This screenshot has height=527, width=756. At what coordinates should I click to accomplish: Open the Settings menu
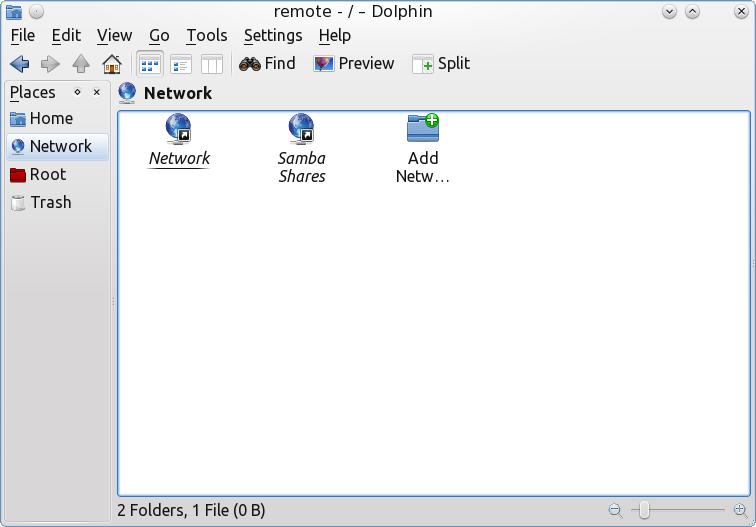point(273,36)
